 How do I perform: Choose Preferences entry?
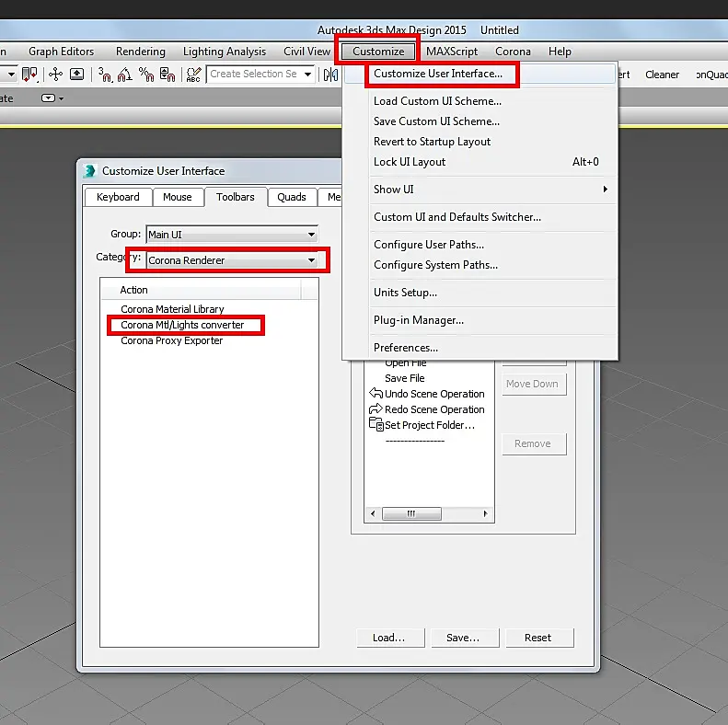480,348
